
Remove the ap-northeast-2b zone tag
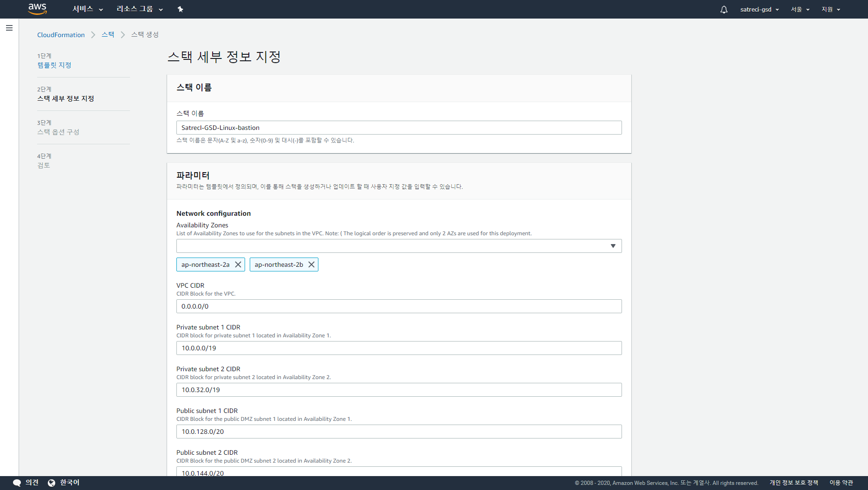click(x=311, y=264)
